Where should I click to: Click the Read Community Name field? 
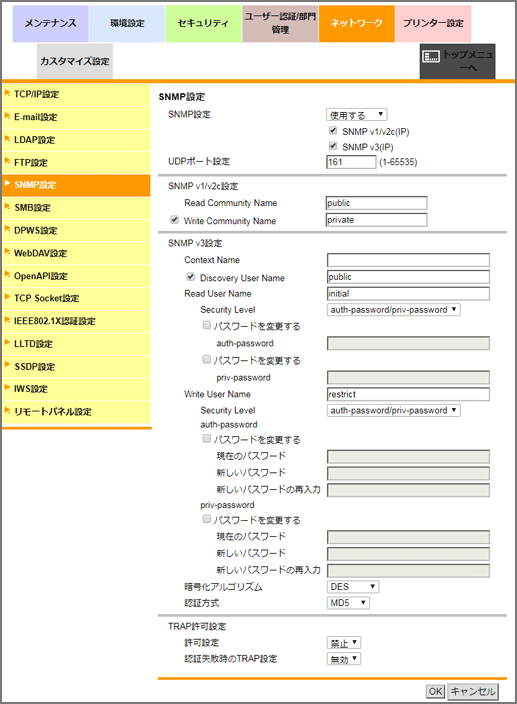tap(377, 203)
